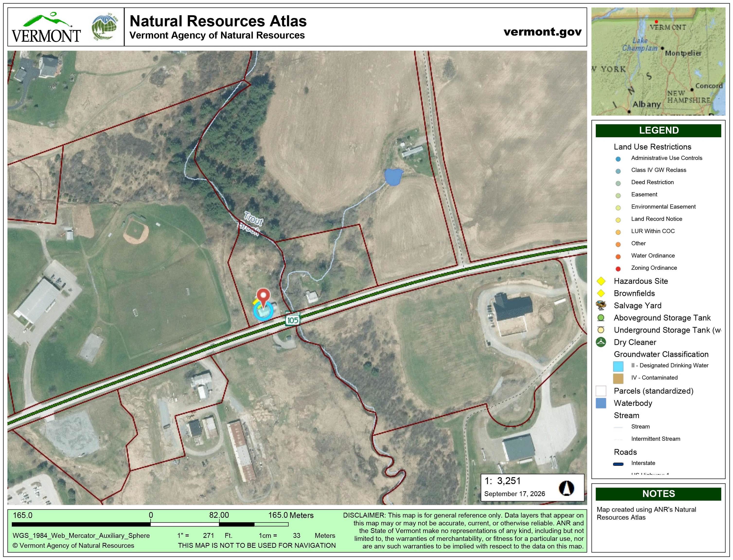Click the Underground Storage Tank legend label
Image resolution: width=733 pixels, height=560 pixels.
click(x=667, y=330)
